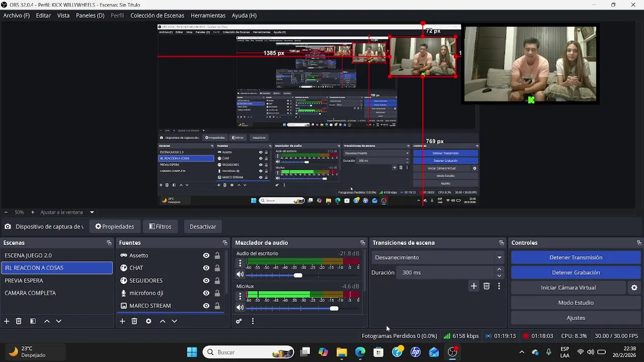Open the Paneles menu

point(90,16)
